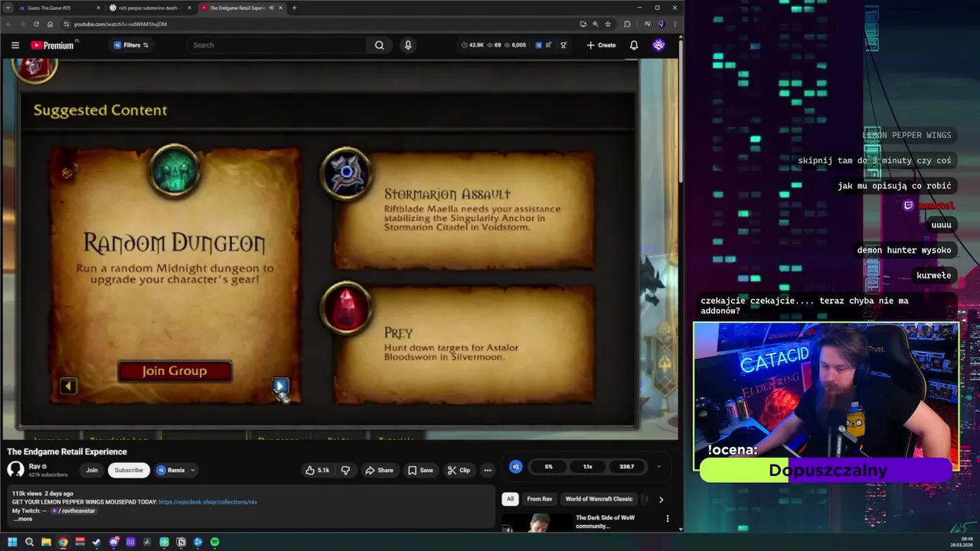Open Steam from the taskbar
980x551 pixels.
point(96,542)
